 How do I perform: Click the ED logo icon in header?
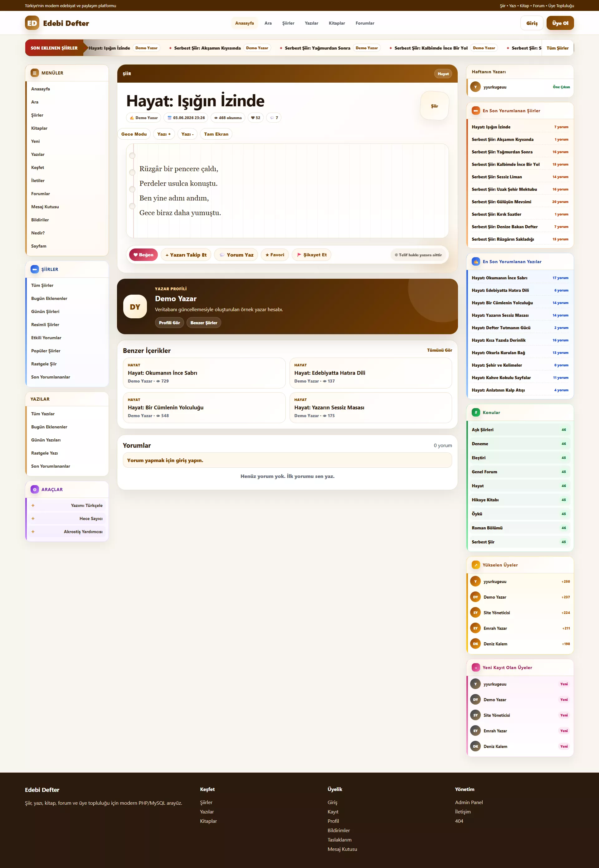32,23
